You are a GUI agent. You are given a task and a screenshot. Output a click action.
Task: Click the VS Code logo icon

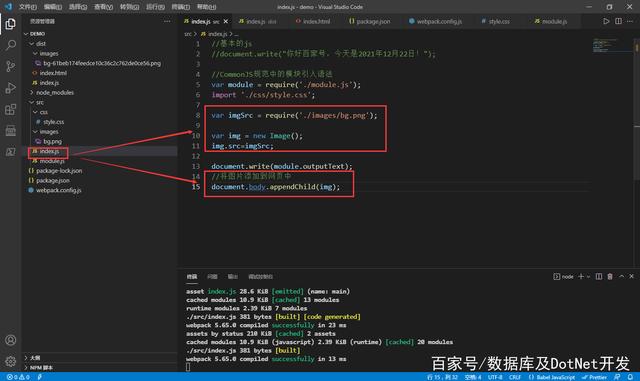click(x=8, y=7)
